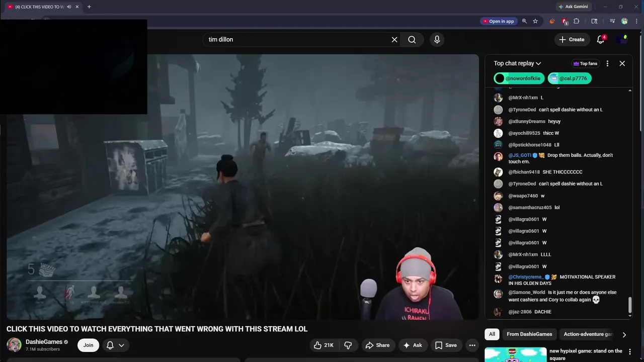644x362 pixels.
Task: Expand Top chat replay dropdown
Action: (x=517, y=63)
